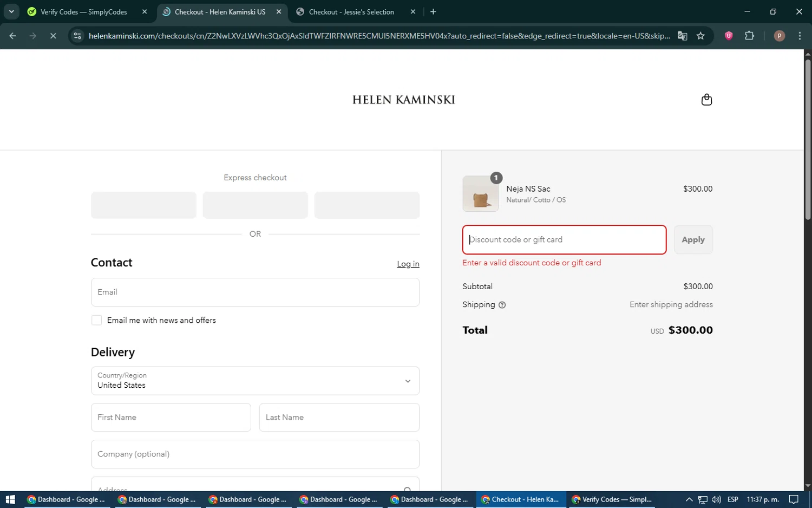Click middle express checkout button
The width and height of the screenshot is (812, 508).
click(x=255, y=205)
